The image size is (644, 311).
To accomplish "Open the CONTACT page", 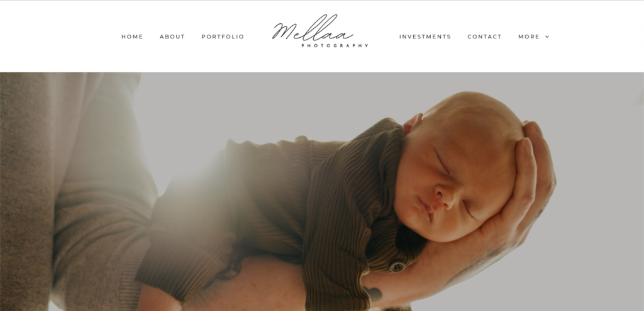I will coord(485,37).
